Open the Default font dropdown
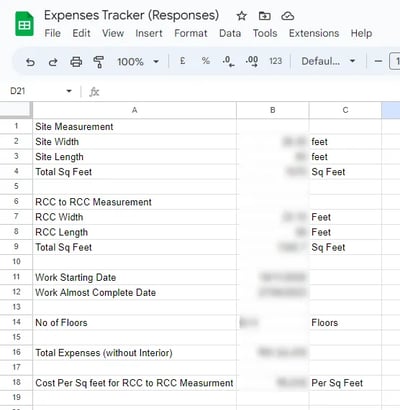The height and width of the screenshot is (410, 400). tap(328, 61)
